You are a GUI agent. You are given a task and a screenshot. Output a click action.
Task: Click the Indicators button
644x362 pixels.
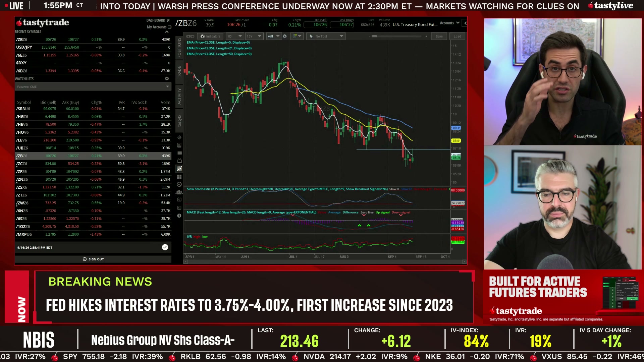click(x=210, y=36)
